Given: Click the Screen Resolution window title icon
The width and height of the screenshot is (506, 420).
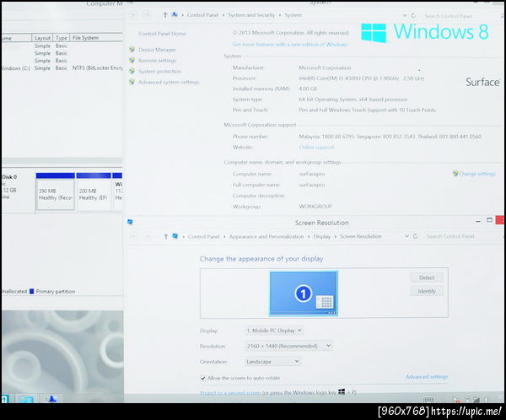Looking at the screenshot, I should 130,222.
